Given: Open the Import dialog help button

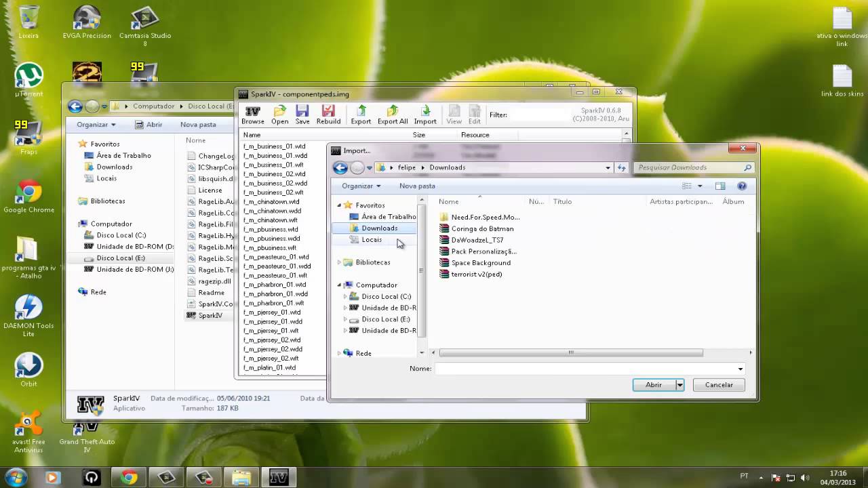Looking at the screenshot, I should tap(742, 186).
